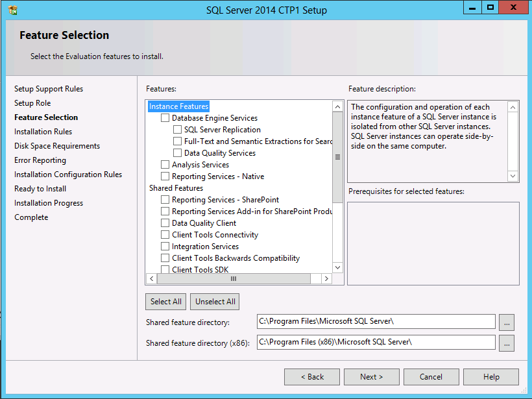Click the Unselect All button
This screenshot has width=532, height=399.
click(x=215, y=302)
